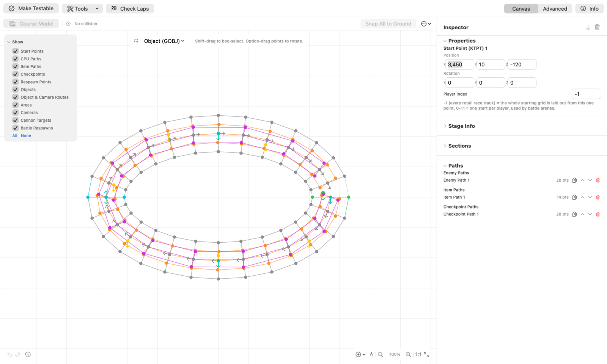607x364 pixels.
Task: Open the ellipsis options menu
Action: coord(426,24)
